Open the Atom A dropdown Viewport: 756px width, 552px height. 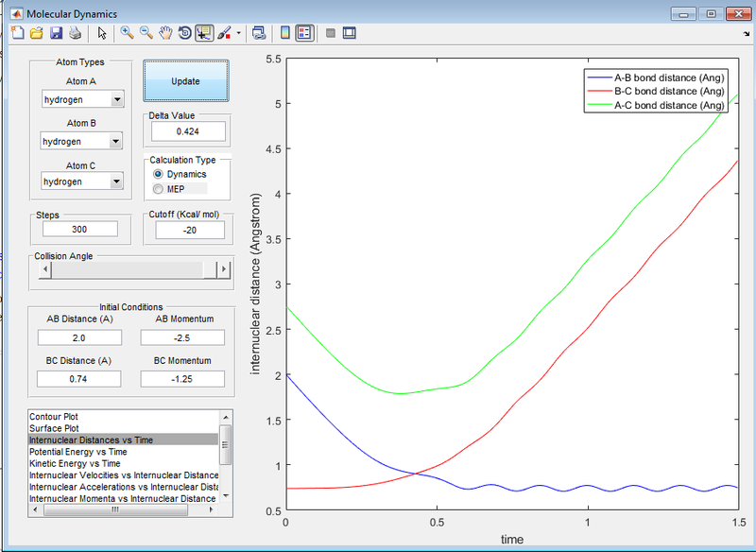point(83,100)
